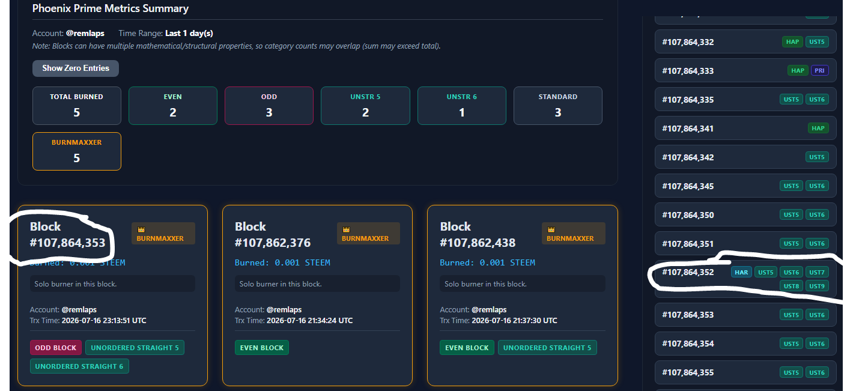Click the PRI badge on block #107,864,333
This screenshot has width=868, height=391.
pyautogui.click(x=819, y=71)
